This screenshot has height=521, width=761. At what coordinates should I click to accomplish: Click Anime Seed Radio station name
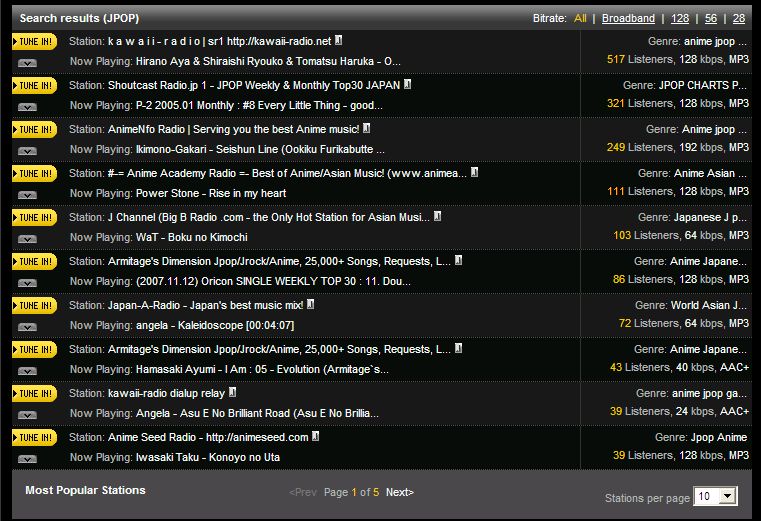[208, 437]
